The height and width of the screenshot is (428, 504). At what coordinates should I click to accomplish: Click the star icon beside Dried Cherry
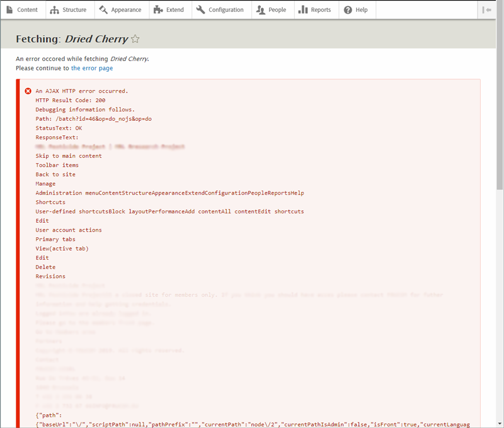135,39
